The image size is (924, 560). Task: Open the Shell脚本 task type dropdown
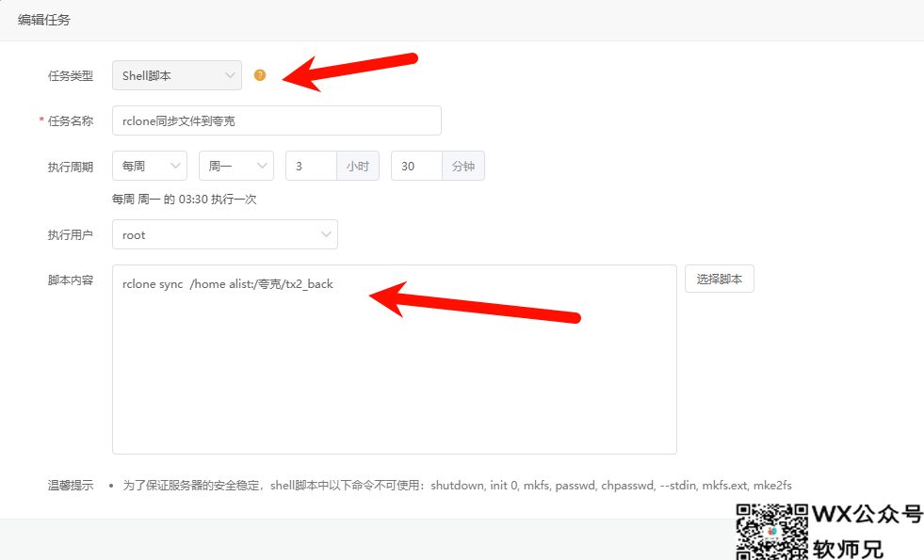point(177,75)
